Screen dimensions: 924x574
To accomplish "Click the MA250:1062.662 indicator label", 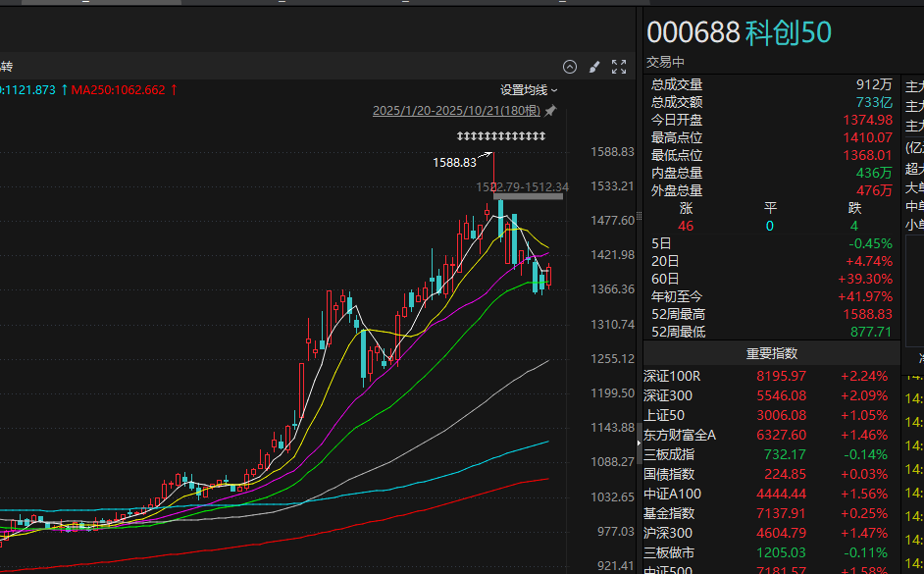I will (x=119, y=90).
